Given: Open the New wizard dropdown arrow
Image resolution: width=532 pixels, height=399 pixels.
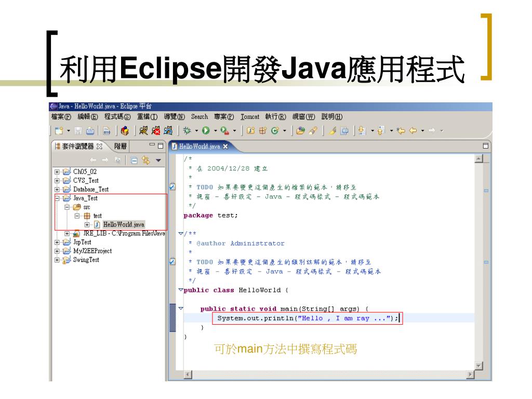Looking at the screenshot, I should pyautogui.click(x=69, y=130).
